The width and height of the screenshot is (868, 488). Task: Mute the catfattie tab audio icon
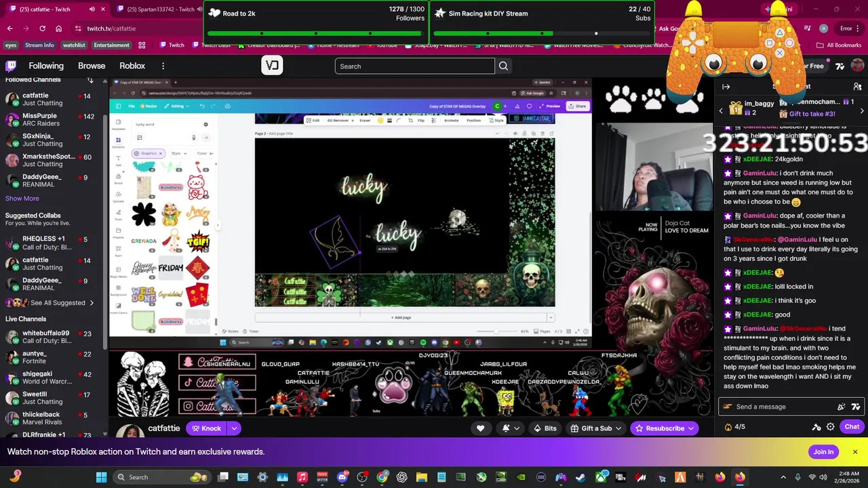[x=92, y=9]
